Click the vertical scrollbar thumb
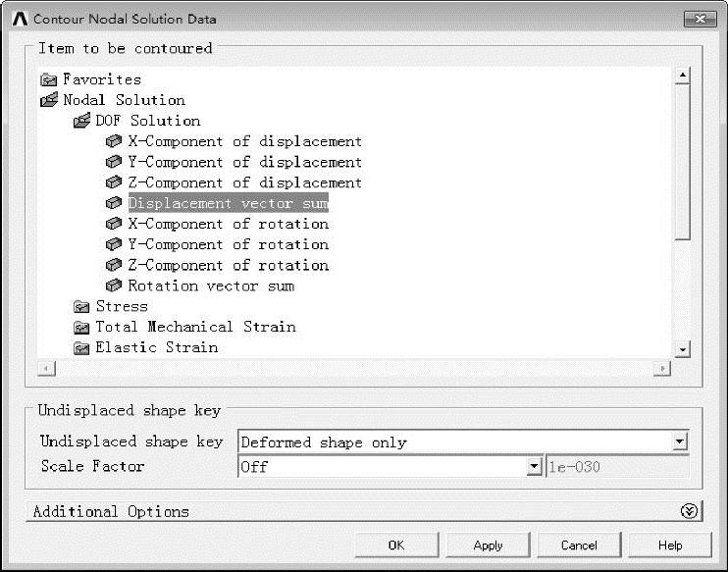Image resolution: width=728 pixels, height=572 pixels. point(682,162)
